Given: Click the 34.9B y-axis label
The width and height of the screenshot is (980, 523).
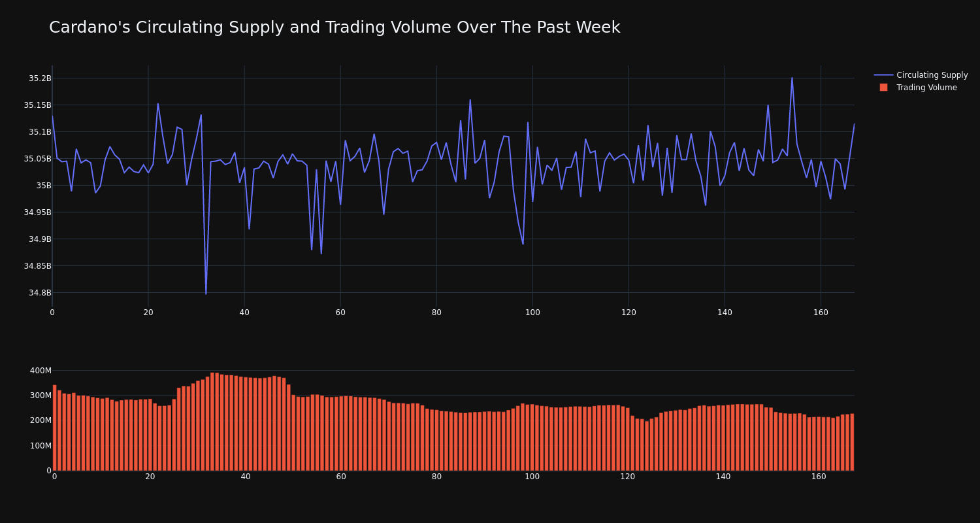Looking at the screenshot, I should click(x=40, y=239).
